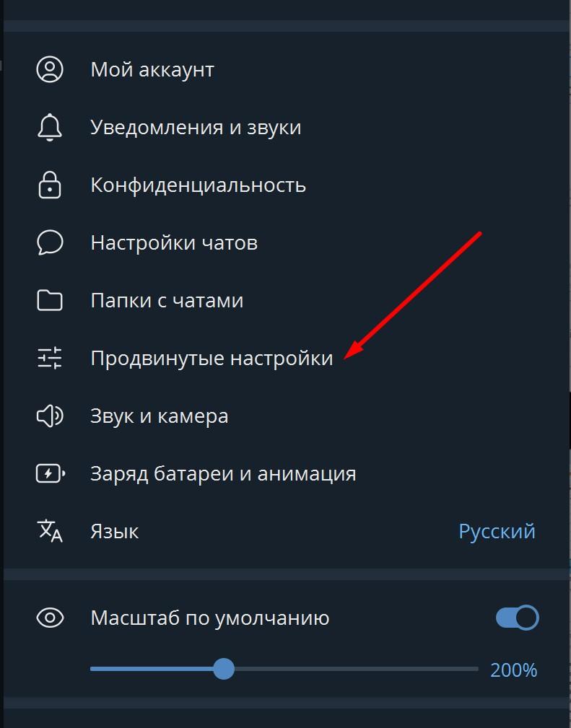
Task: Open Уведомления и звуки section
Action: coord(285,127)
